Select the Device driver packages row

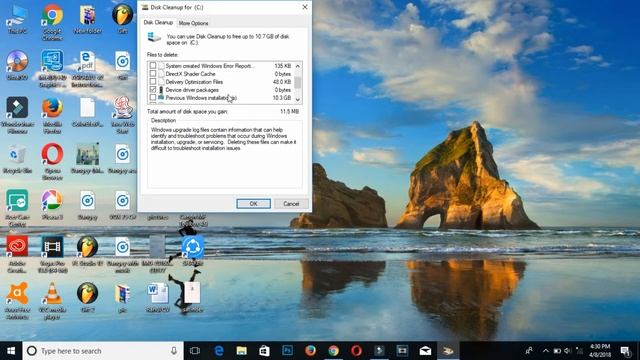220,89
